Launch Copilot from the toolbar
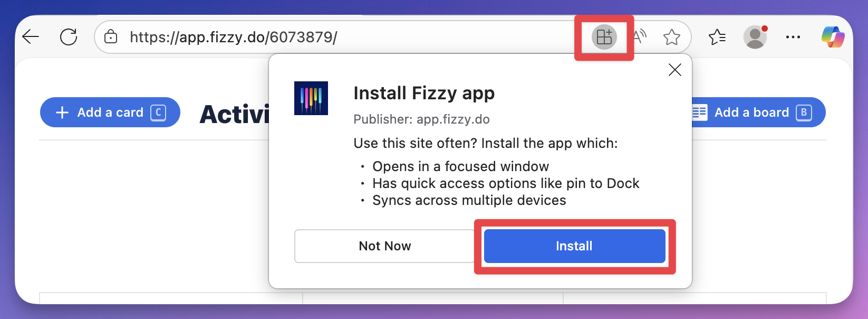This screenshot has width=868, height=319. point(833,37)
